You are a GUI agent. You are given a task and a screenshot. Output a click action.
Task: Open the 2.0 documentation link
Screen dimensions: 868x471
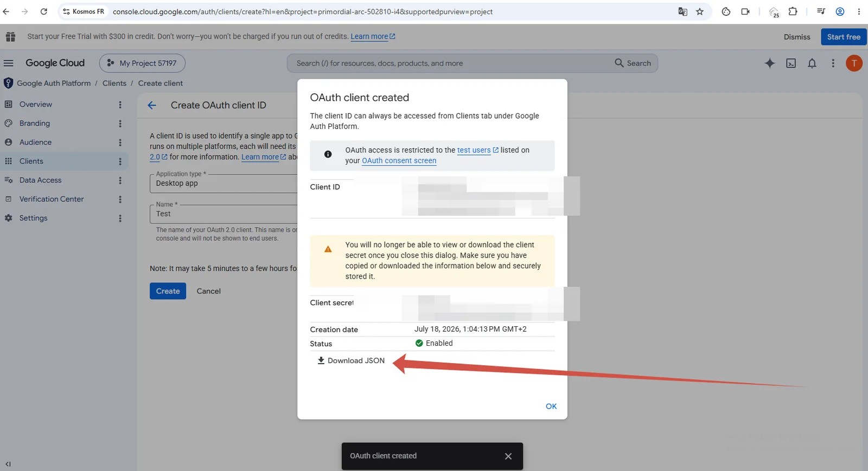click(158, 157)
